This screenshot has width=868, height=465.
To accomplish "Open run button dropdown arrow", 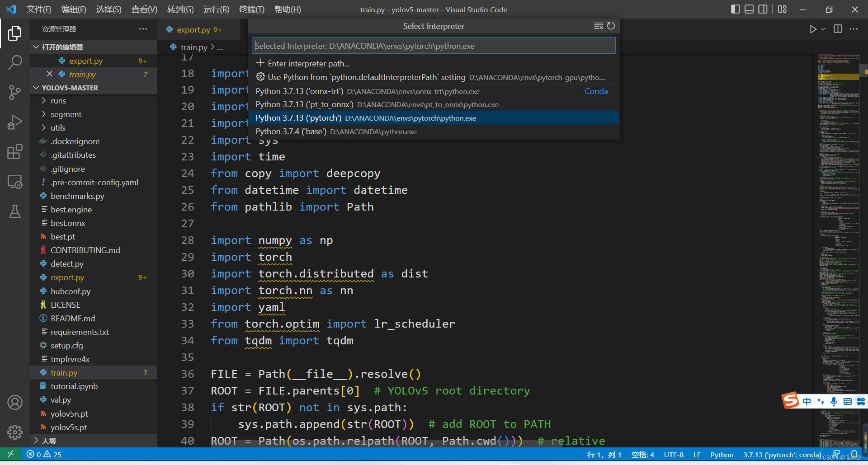I will pyautogui.click(x=823, y=29).
